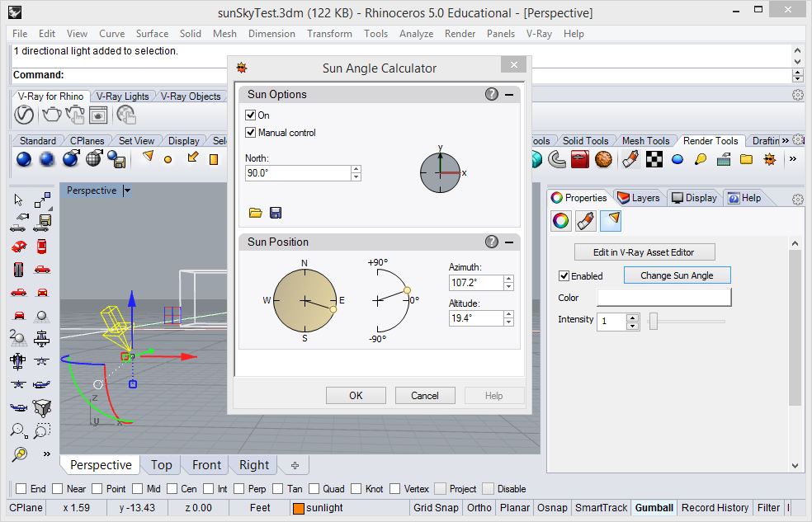
Task: Collapse the Sun Position section
Action: [x=509, y=242]
